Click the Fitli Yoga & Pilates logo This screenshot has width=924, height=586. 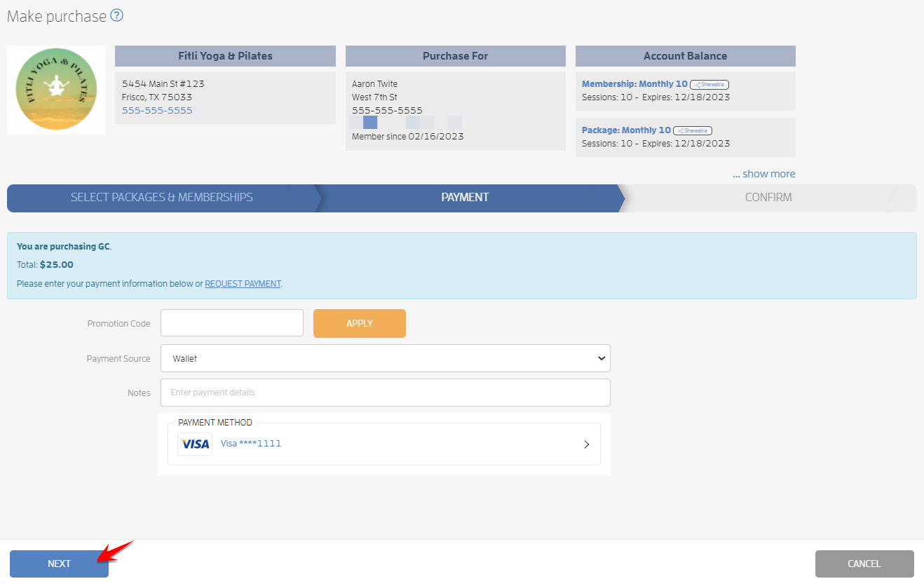[x=56, y=90]
